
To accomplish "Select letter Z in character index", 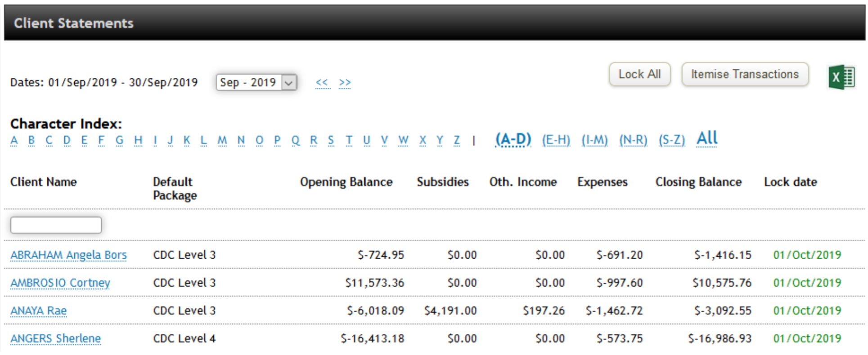I will (457, 140).
